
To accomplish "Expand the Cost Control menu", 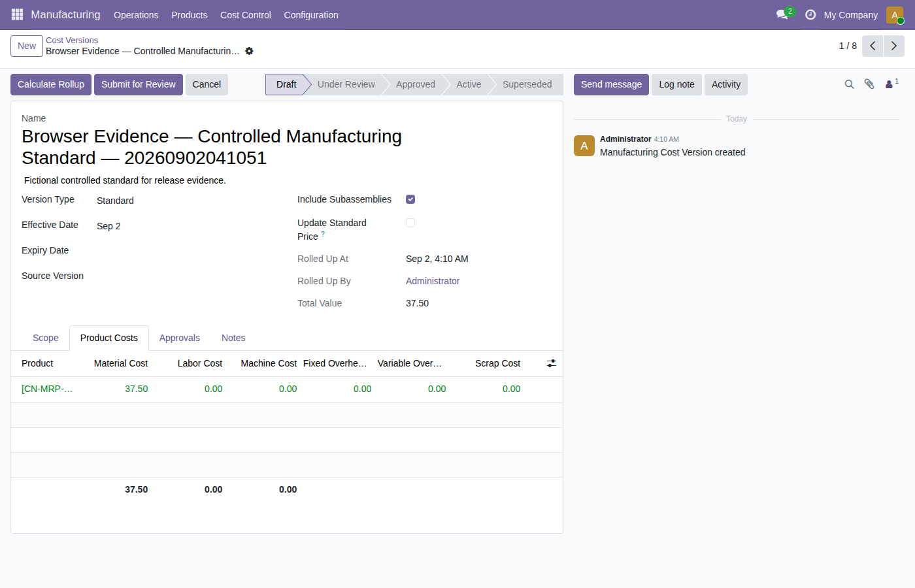I will pos(246,15).
